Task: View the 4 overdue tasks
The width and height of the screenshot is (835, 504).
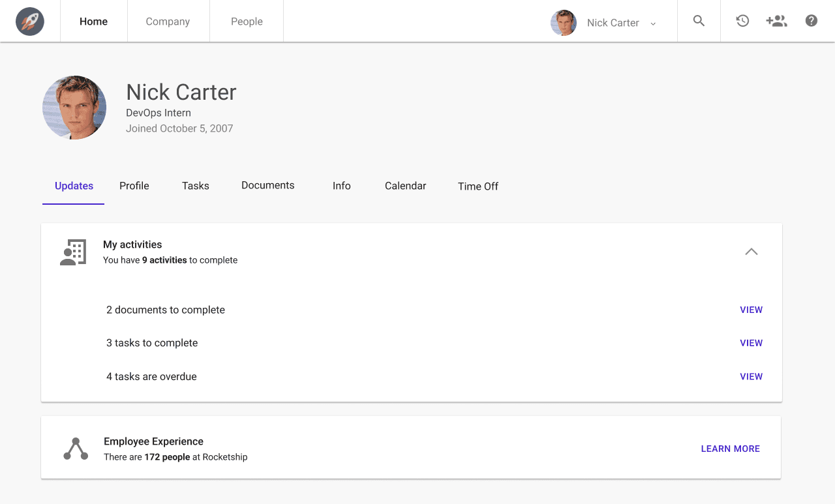Action: tap(751, 376)
